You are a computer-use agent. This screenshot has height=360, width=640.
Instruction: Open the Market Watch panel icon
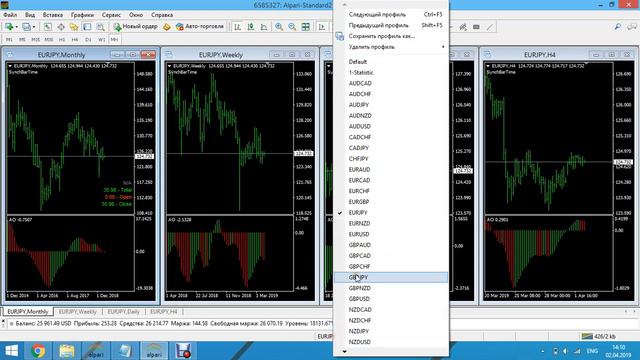pos(47,27)
